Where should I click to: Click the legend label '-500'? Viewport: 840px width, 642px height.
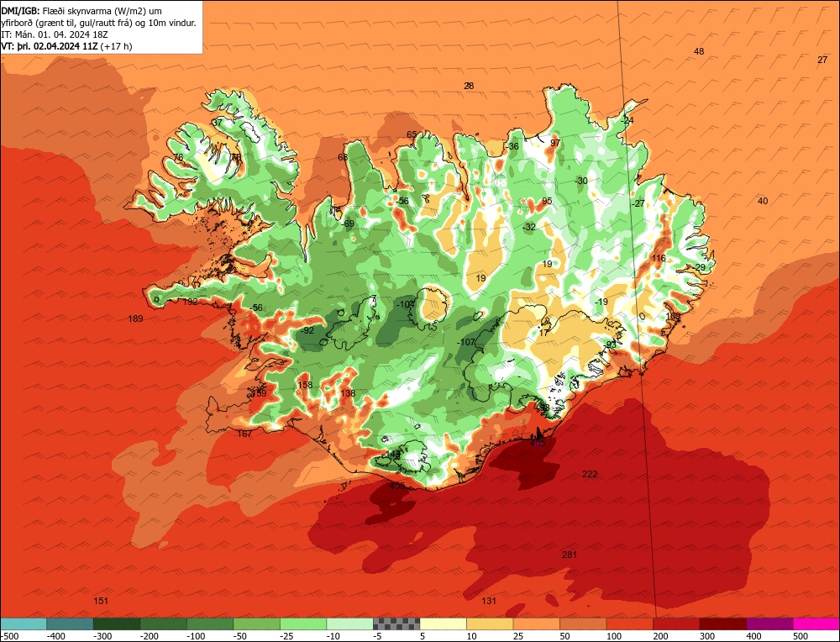8,636
